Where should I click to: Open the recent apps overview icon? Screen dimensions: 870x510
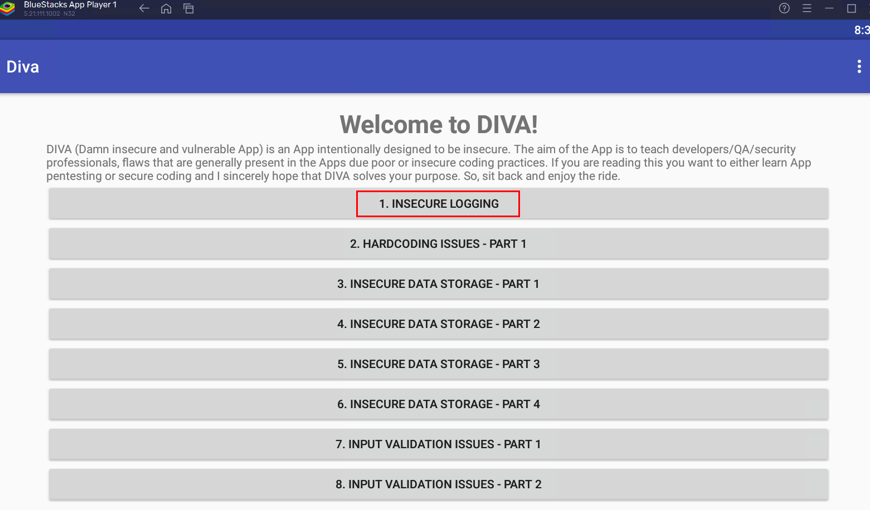point(189,8)
